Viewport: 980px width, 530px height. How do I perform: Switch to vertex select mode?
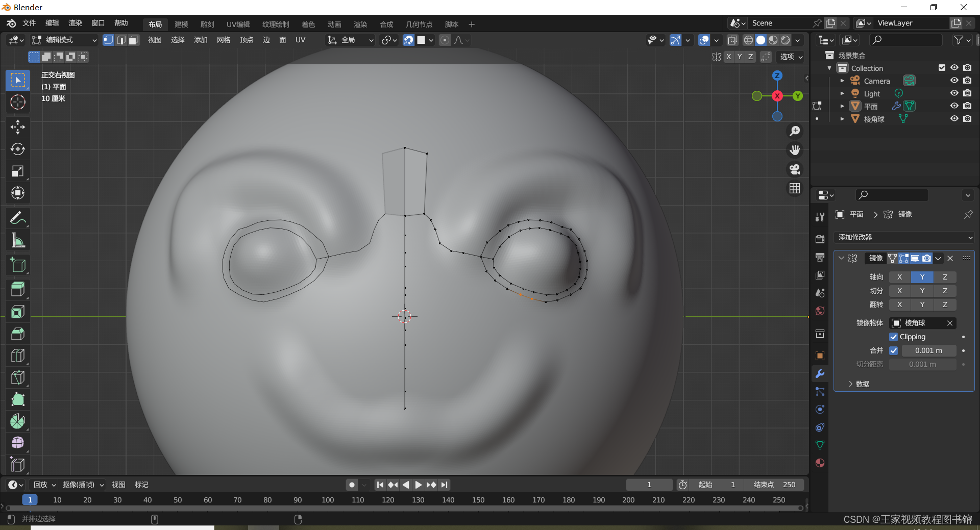pos(108,40)
